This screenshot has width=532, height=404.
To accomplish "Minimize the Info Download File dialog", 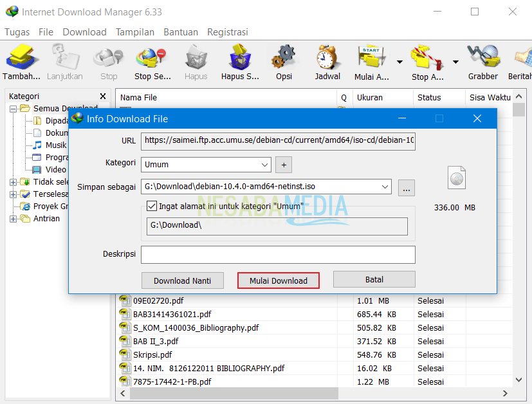I will [x=402, y=118].
